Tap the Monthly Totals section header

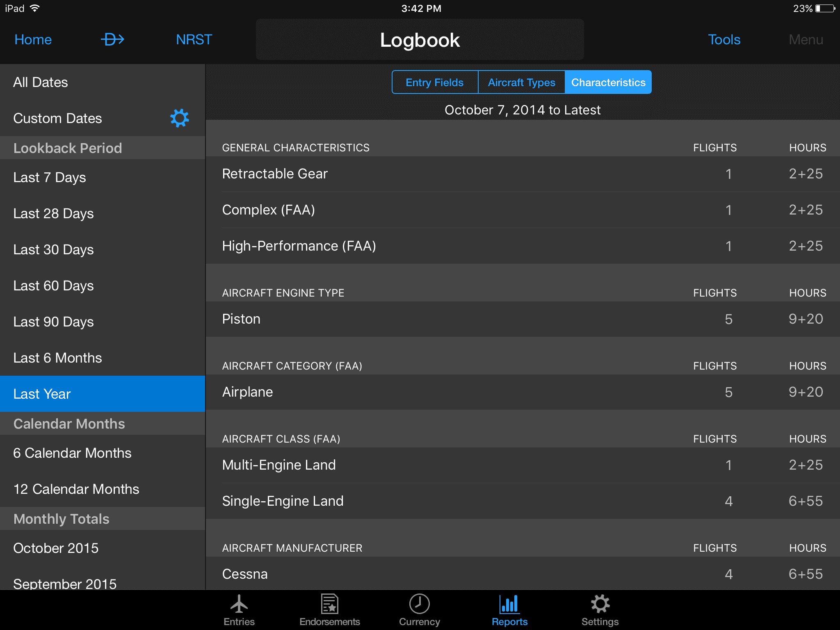(x=61, y=518)
